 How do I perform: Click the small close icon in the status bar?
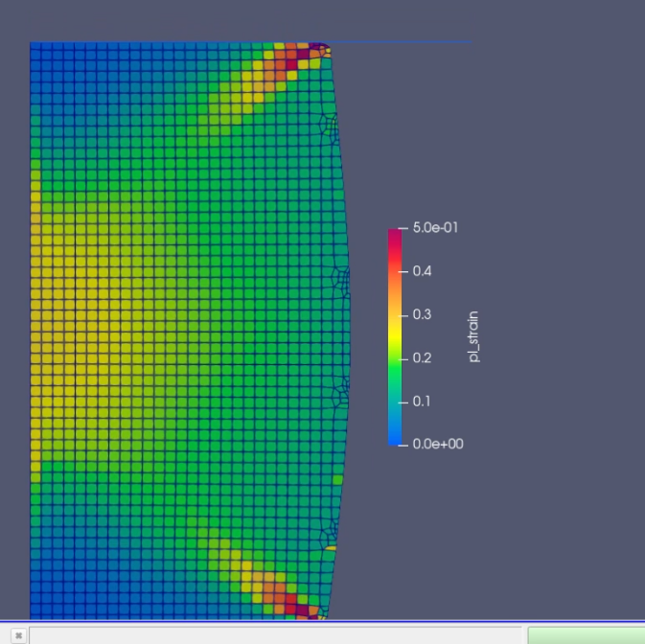point(18,635)
